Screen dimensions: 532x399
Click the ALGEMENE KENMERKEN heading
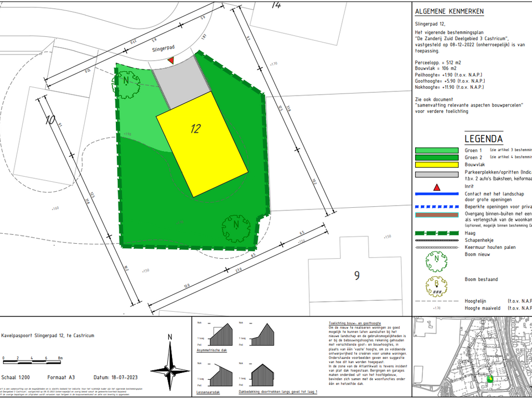point(449,11)
